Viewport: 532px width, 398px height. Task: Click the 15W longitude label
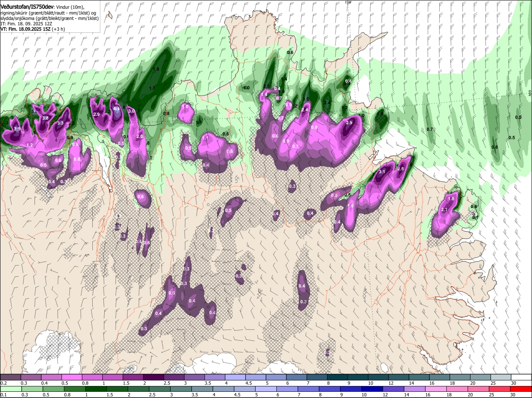[x=348, y=2]
